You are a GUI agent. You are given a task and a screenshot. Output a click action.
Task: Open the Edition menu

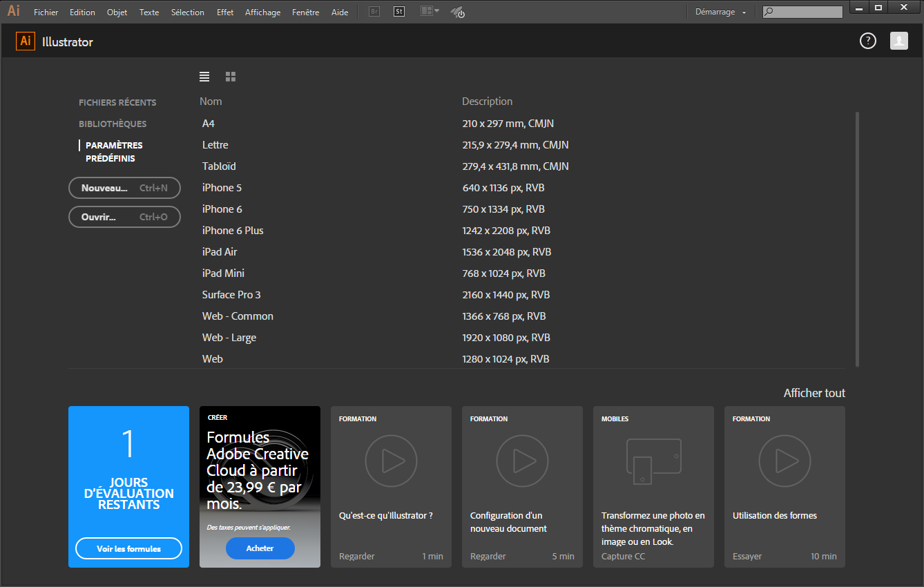pyautogui.click(x=82, y=12)
